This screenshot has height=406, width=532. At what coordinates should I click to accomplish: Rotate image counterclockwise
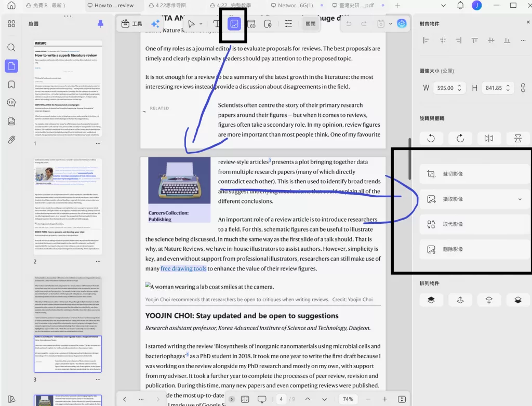[x=431, y=138]
